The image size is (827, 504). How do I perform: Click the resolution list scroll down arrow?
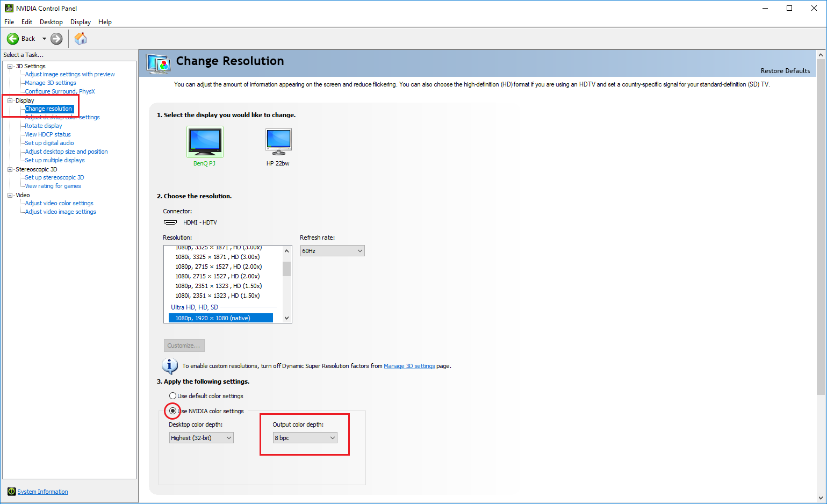pos(287,318)
